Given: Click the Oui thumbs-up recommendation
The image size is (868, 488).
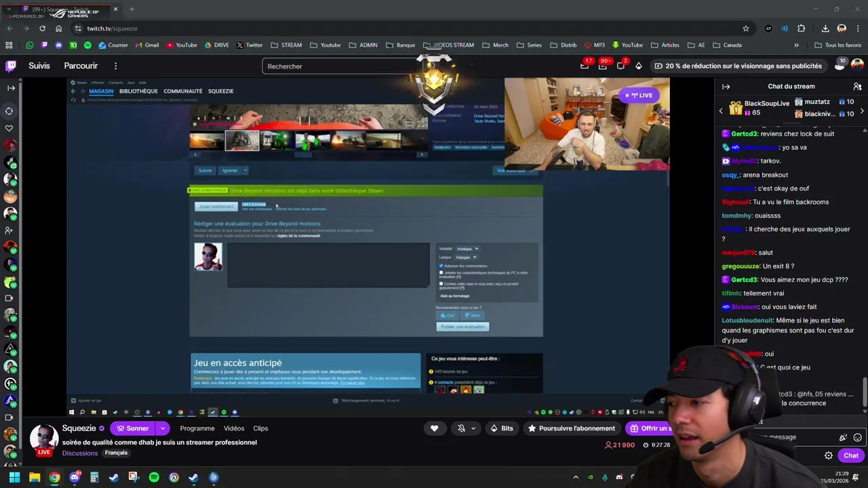Looking at the screenshot, I should (x=448, y=315).
